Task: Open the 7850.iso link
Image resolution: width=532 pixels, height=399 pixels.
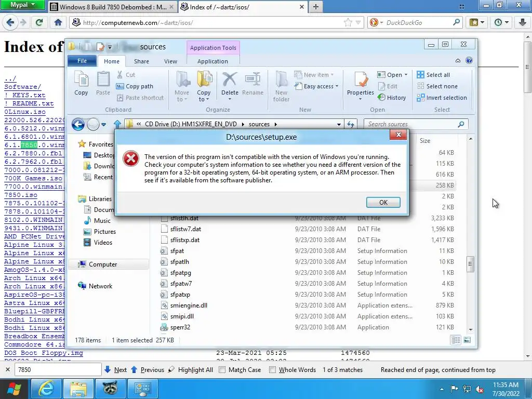Action: pyautogui.click(x=21, y=195)
